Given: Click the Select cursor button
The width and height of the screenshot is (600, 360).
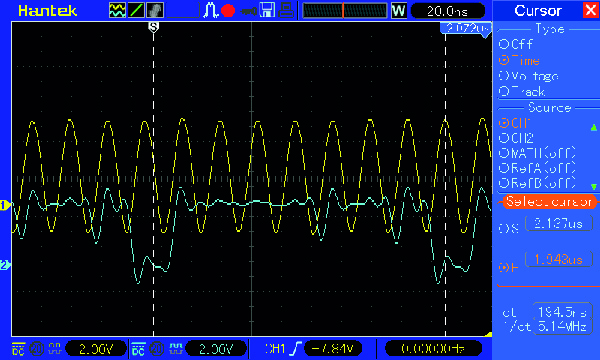Looking at the screenshot, I should pos(548,202).
